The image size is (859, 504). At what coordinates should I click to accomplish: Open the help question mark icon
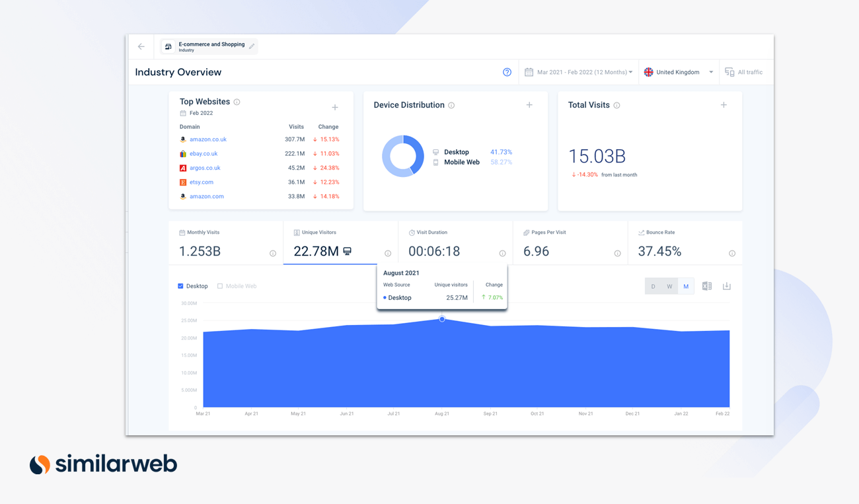click(x=507, y=72)
